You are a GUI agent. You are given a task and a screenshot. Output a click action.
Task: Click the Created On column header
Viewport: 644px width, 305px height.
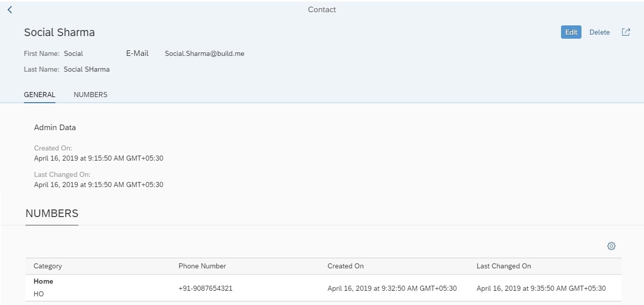tap(345, 266)
